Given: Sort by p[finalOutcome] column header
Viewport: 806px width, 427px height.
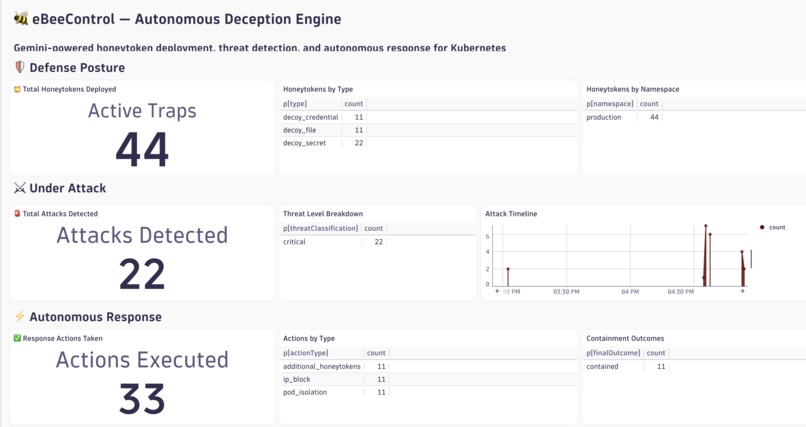Looking at the screenshot, I should coord(613,353).
